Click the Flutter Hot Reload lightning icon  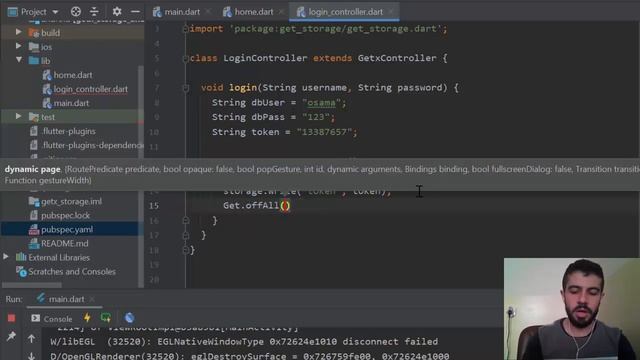pos(87,318)
